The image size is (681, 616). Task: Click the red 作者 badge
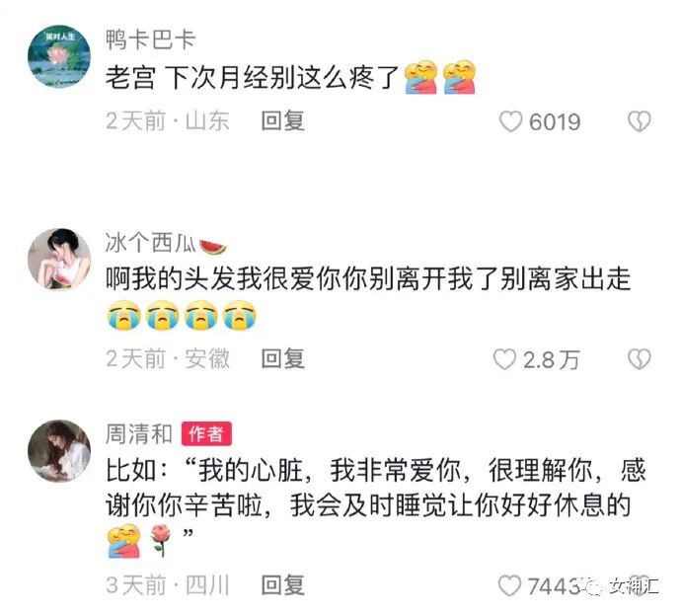pyautogui.click(x=206, y=433)
